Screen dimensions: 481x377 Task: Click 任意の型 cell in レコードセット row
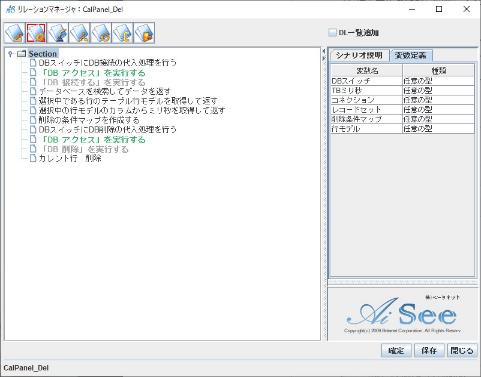pyautogui.click(x=439, y=110)
